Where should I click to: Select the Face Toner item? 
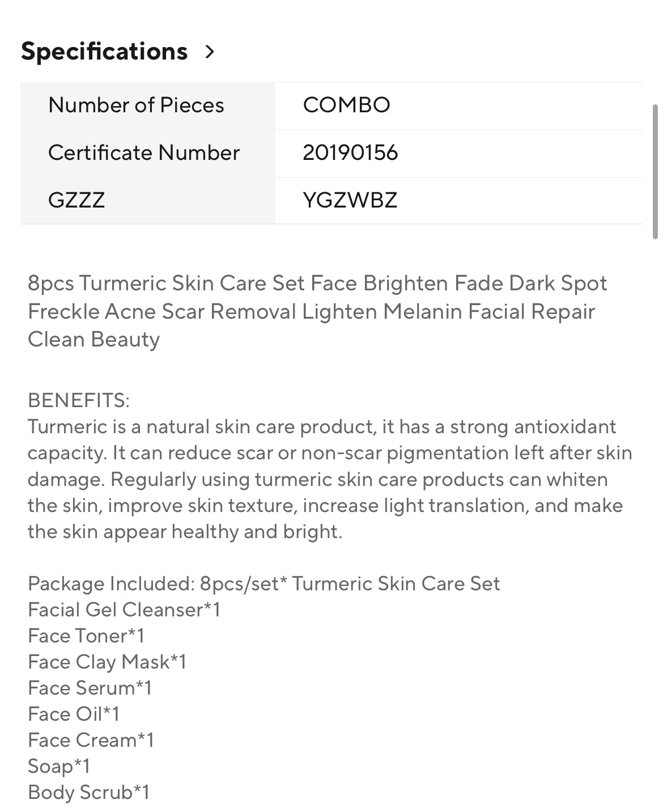pyautogui.click(x=86, y=636)
